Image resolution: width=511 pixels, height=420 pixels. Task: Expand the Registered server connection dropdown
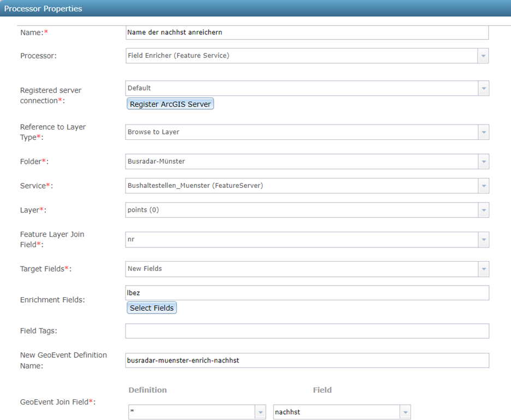(484, 88)
